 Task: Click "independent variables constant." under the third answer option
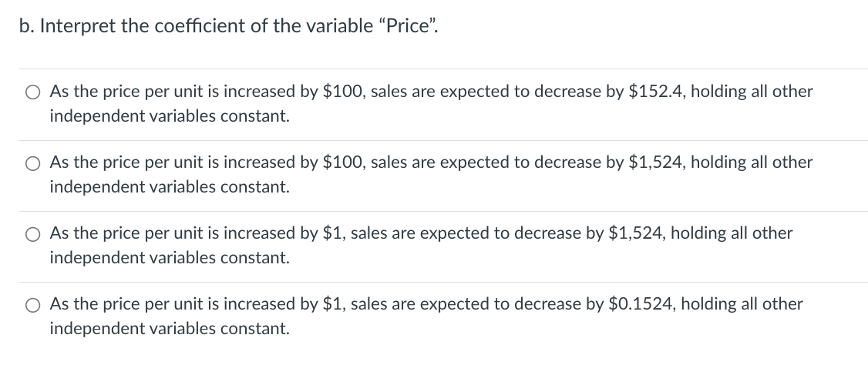(x=170, y=258)
